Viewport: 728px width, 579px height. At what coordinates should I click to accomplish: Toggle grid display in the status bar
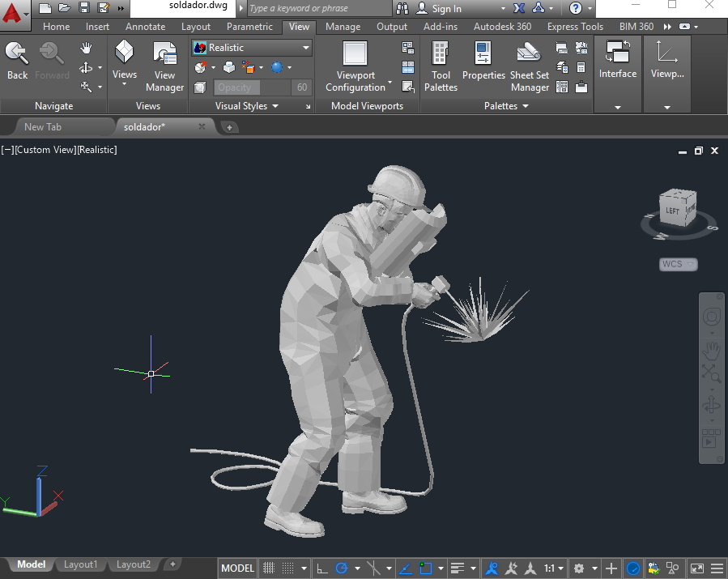[267, 568]
